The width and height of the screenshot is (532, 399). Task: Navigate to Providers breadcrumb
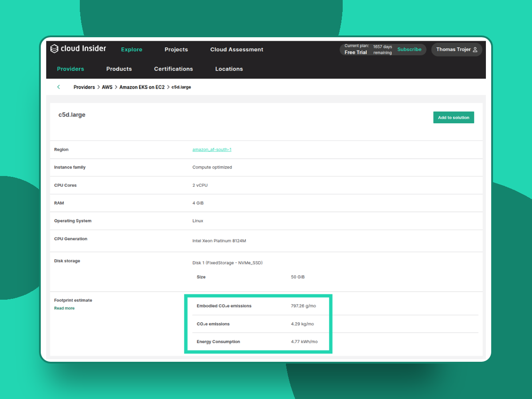(84, 87)
